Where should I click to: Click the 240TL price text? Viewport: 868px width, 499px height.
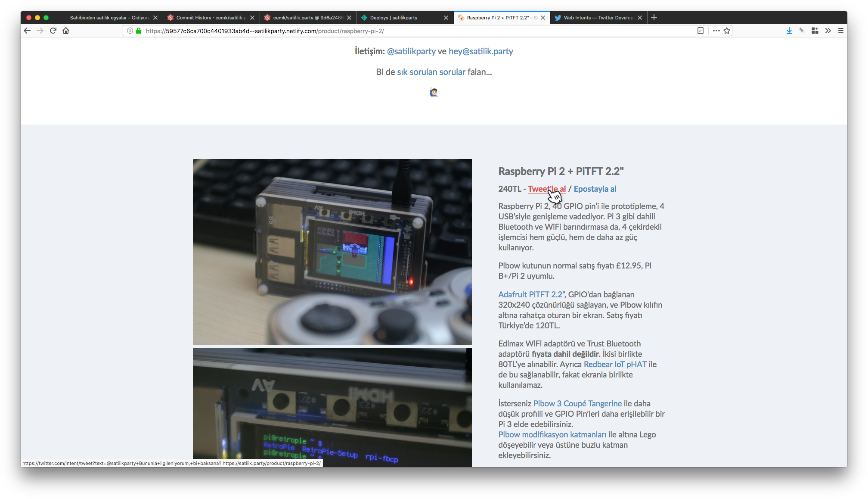point(509,189)
